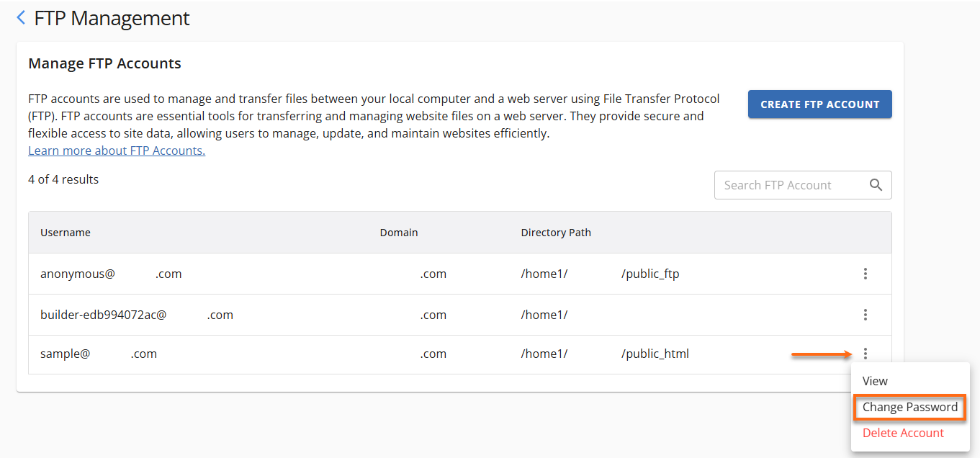Open Learn more about FTP Accounts link
The image size is (980, 458).
point(117,151)
